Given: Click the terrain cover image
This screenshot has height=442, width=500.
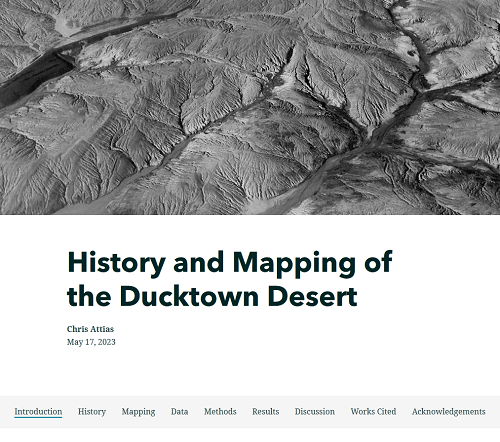Looking at the screenshot, I should tap(250, 107).
